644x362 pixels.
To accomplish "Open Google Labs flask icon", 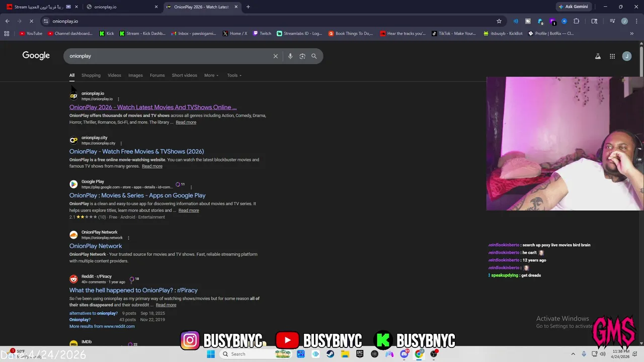I will point(598,56).
